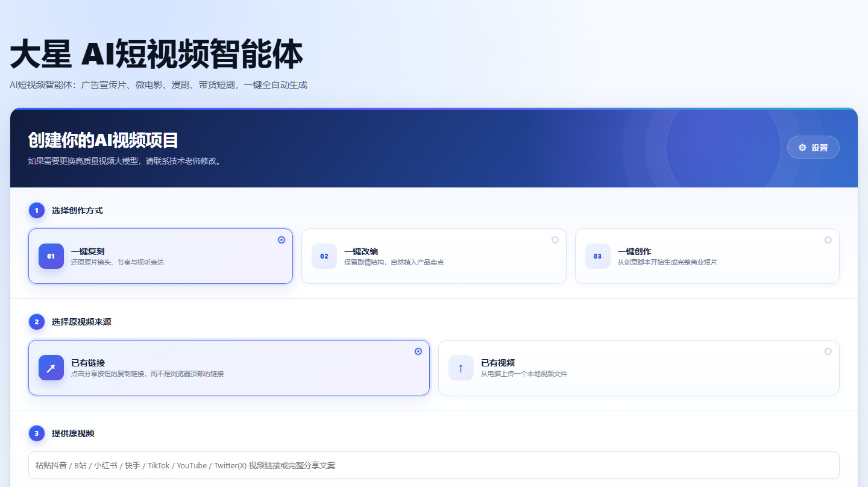The image size is (868, 487).
Task: Choose the 已有链接 radio button
Action: (x=418, y=351)
